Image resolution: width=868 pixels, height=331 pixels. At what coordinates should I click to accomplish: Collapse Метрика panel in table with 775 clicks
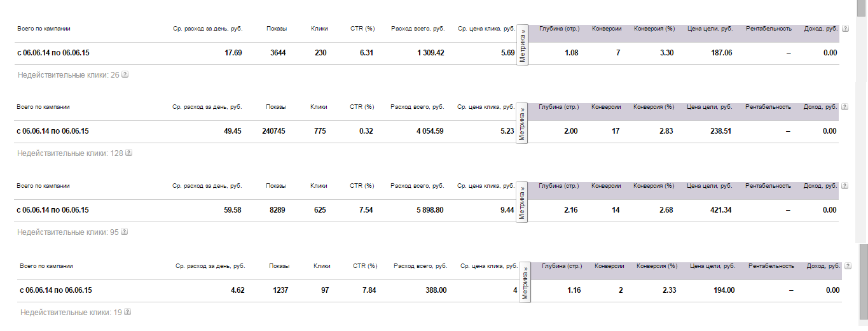(522, 123)
